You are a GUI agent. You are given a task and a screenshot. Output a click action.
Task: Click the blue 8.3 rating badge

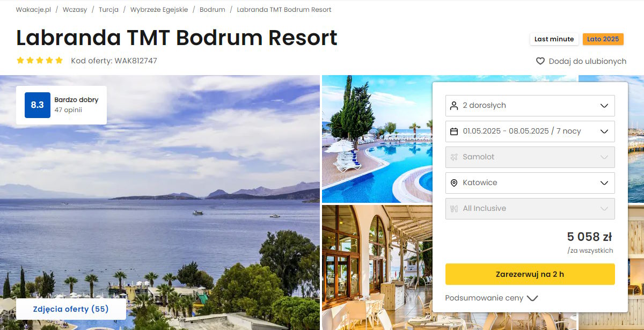coord(37,105)
